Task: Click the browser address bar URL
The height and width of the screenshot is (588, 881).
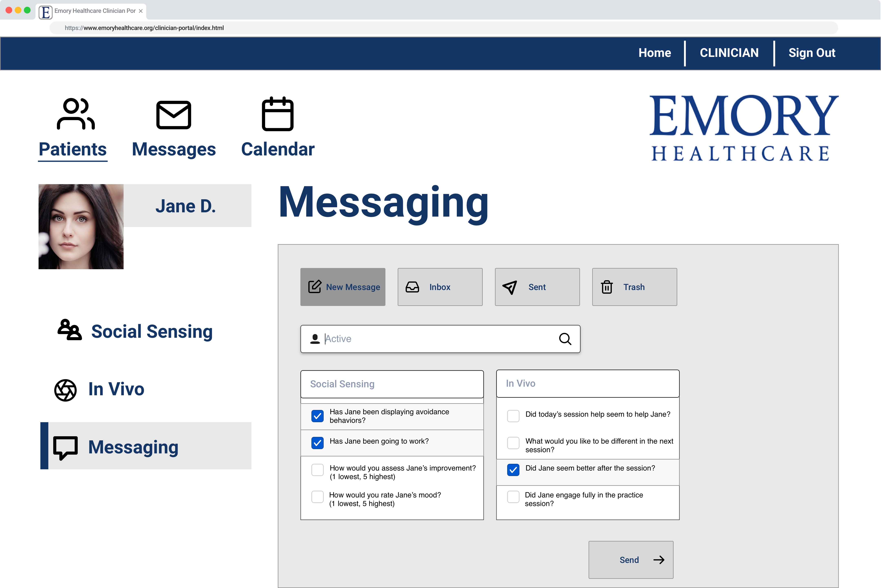Action: pyautogui.click(x=144, y=28)
